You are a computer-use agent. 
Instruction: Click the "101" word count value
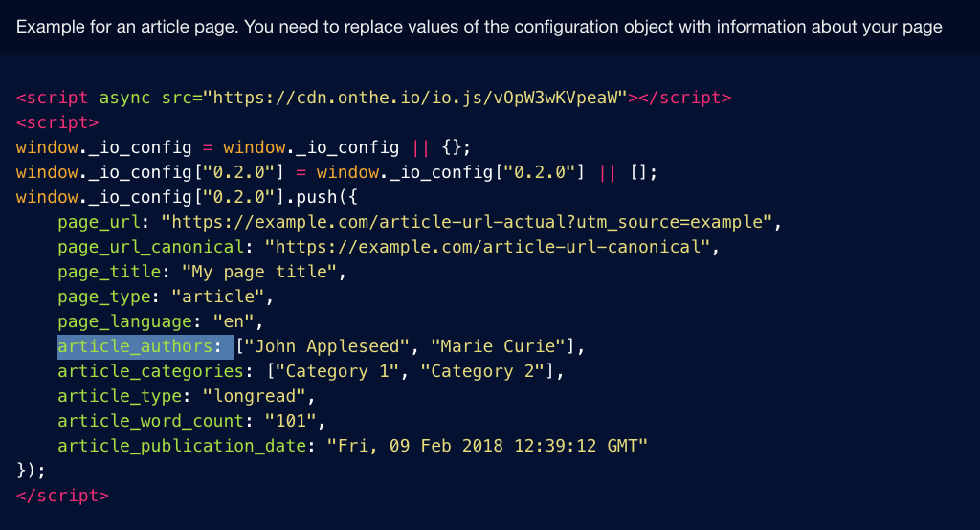(x=291, y=421)
